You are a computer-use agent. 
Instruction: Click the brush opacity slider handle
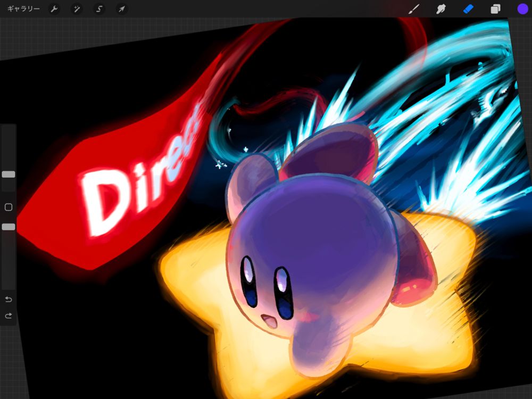point(9,227)
